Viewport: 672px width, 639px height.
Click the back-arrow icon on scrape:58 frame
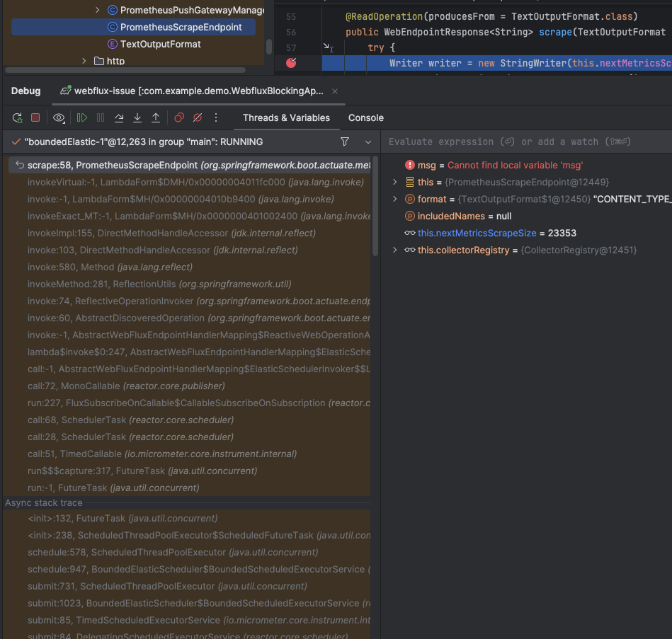click(x=20, y=164)
